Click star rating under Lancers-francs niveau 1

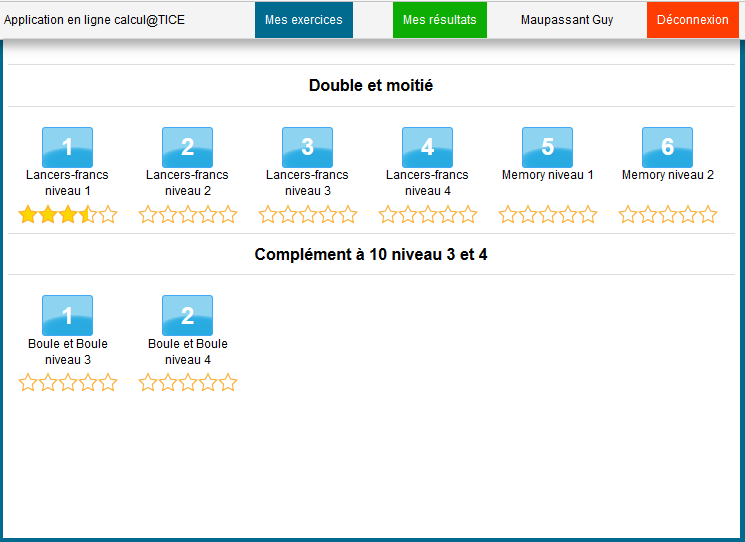click(67, 214)
